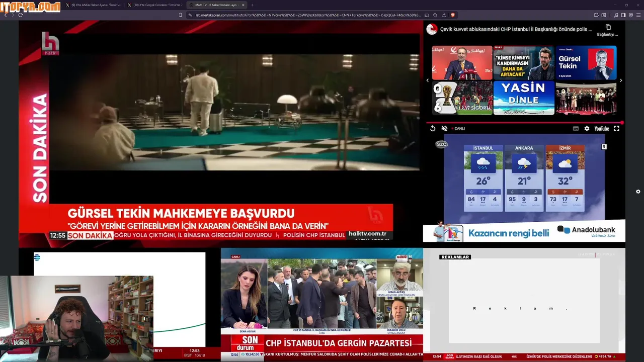Click the browser forward arrow
The height and width of the screenshot is (362, 644).
pos(13,15)
